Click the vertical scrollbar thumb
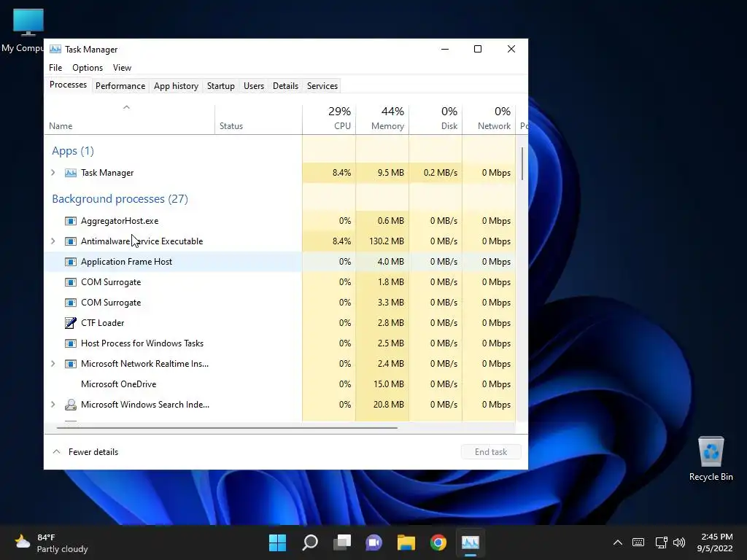The width and height of the screenshot is (747, 560). tap(522, 163)
